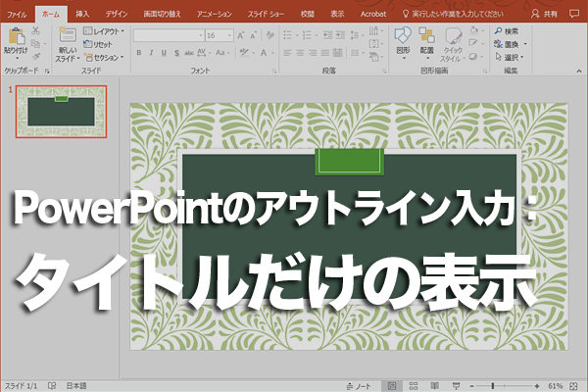This screenshot has height=392, width=588.
Task: Toggle align text right
Action: pyautogui.click(x=313, y=53)
